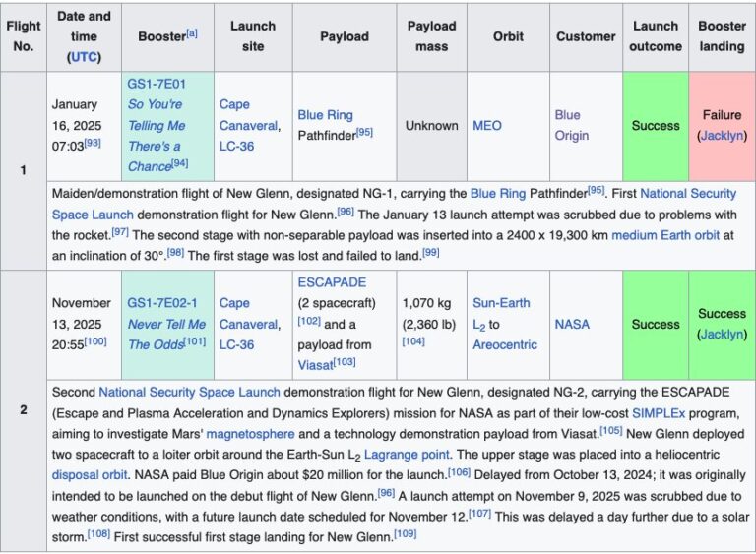Open reference [105] after 'payload from Viasat.'

(x=611, y=431)
